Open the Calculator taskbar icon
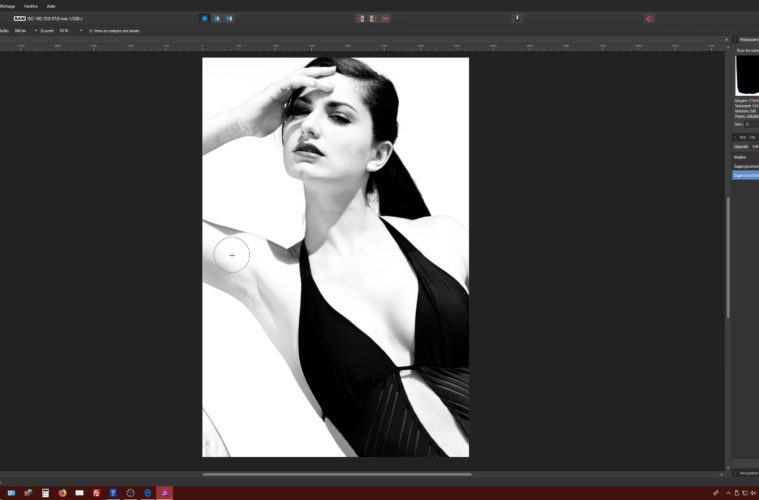The width and height of the screenshot is (759, 500). [x=45, y=493]
